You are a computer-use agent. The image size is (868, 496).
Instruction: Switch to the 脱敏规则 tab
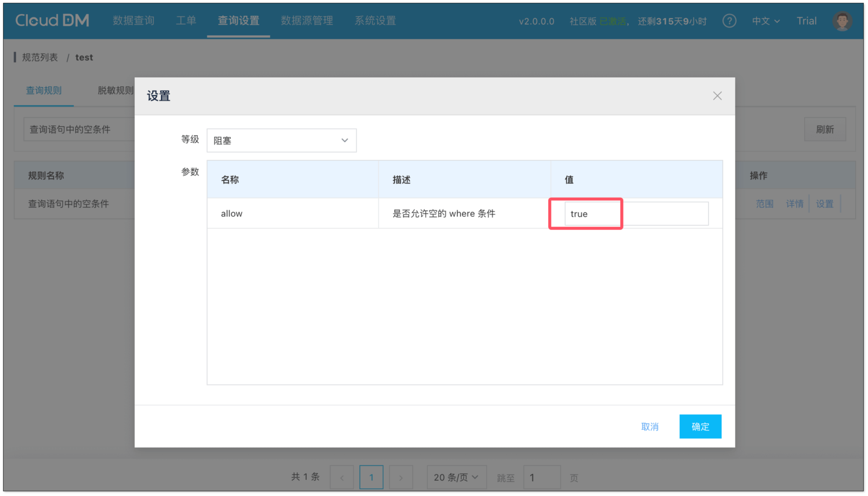point(115,90)
